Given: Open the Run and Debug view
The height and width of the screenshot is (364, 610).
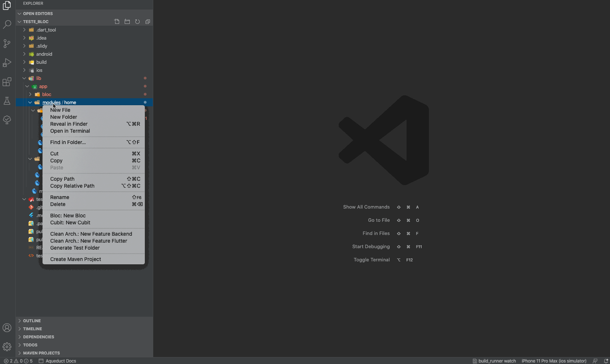Looking at the screenshot, I should coord(7,63).
